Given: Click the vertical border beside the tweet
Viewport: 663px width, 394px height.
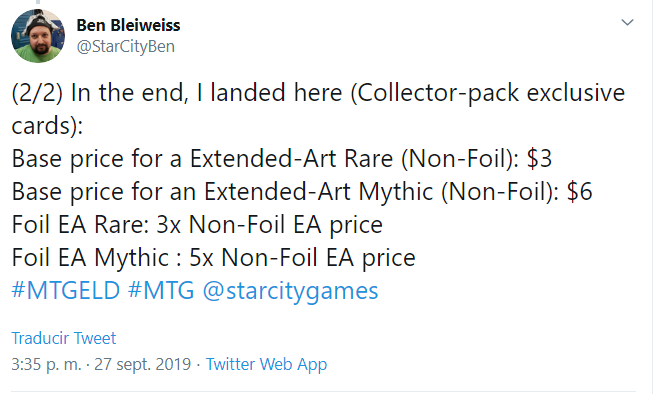Looking at the screenshot, I should pos(652,197).
